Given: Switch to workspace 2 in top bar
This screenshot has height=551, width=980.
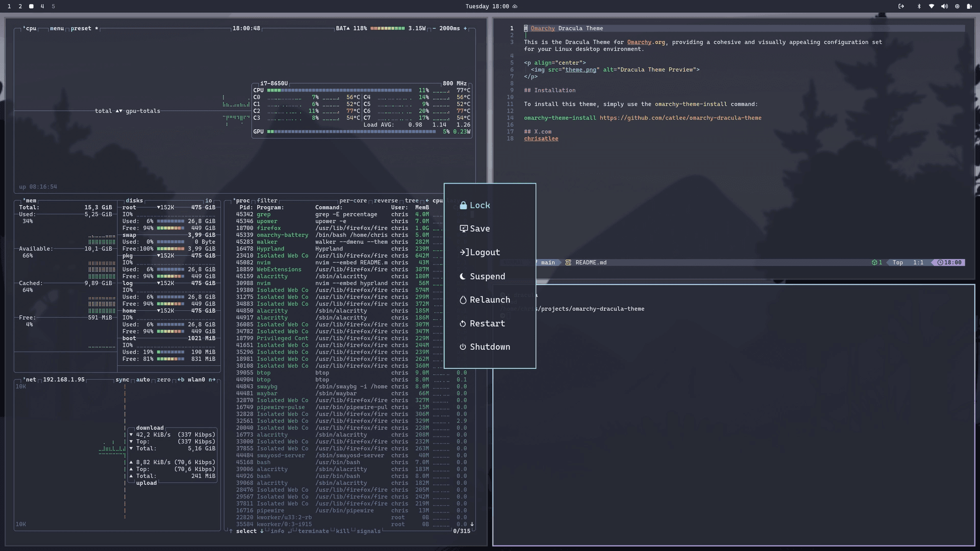Looking at the screenshot, I should (20, 7).
